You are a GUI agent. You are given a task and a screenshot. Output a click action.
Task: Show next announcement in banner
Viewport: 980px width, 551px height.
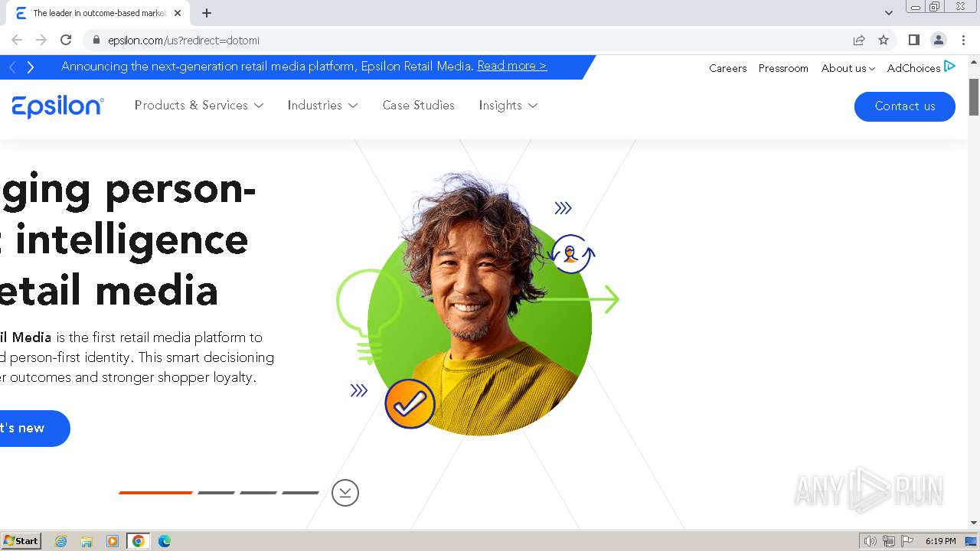point(31,67)
